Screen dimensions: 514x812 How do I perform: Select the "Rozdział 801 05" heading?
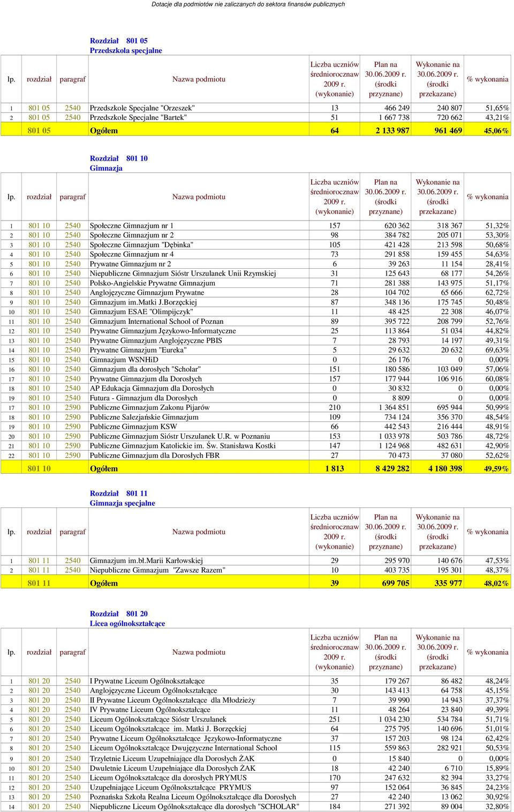coord(119,41)
